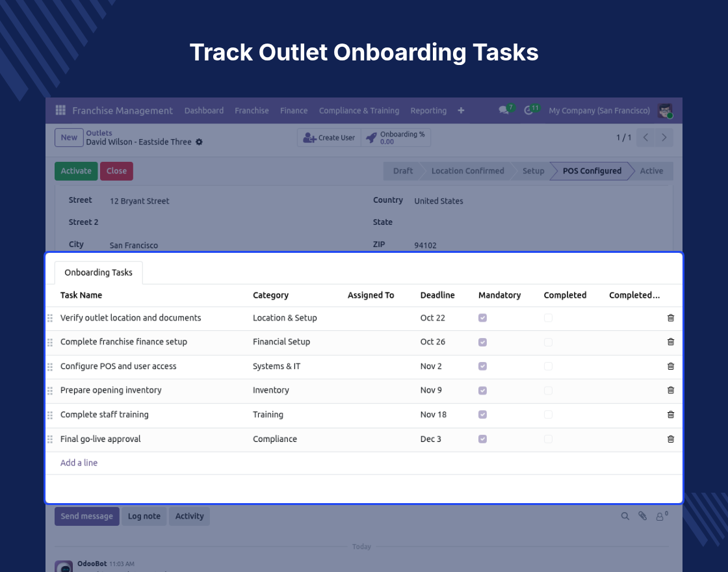Set status to Location Confirmed stage
The width and height of the screenshot is (728, 572).
coord(467,171)
